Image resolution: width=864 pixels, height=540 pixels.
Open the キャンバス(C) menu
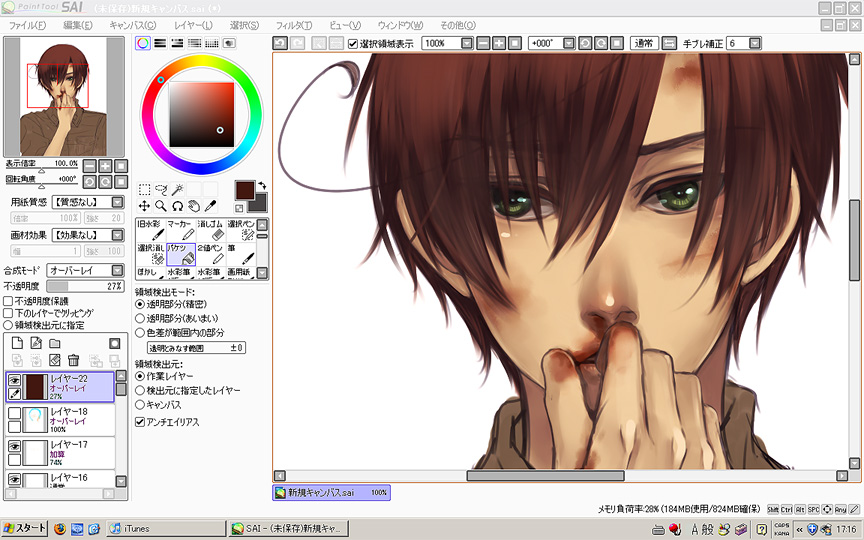tap(133, 25)
